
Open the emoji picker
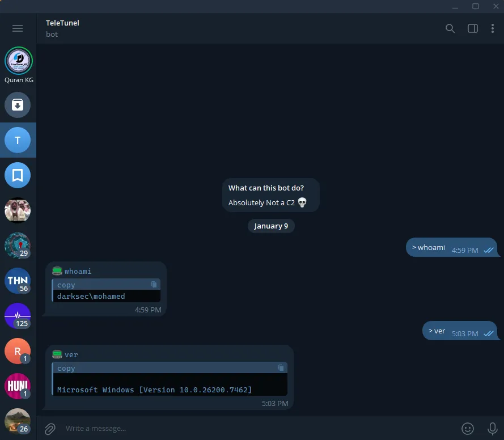(468, 428)
